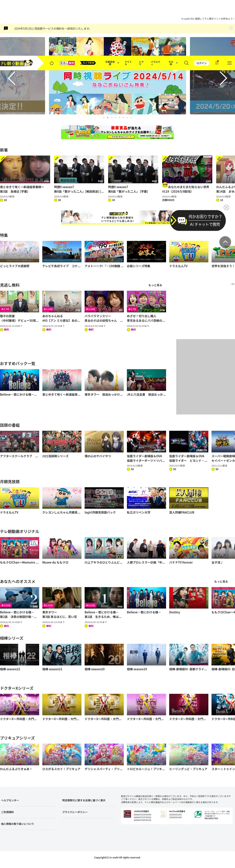Open the アメトーーク! feature tile

click(104, 251)
